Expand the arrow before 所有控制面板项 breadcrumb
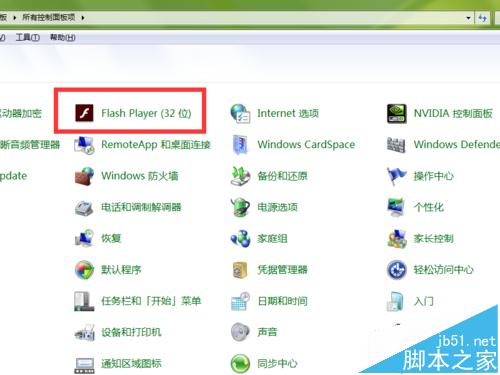The height and width of the screenshot is (375, 500). point(14,17)
